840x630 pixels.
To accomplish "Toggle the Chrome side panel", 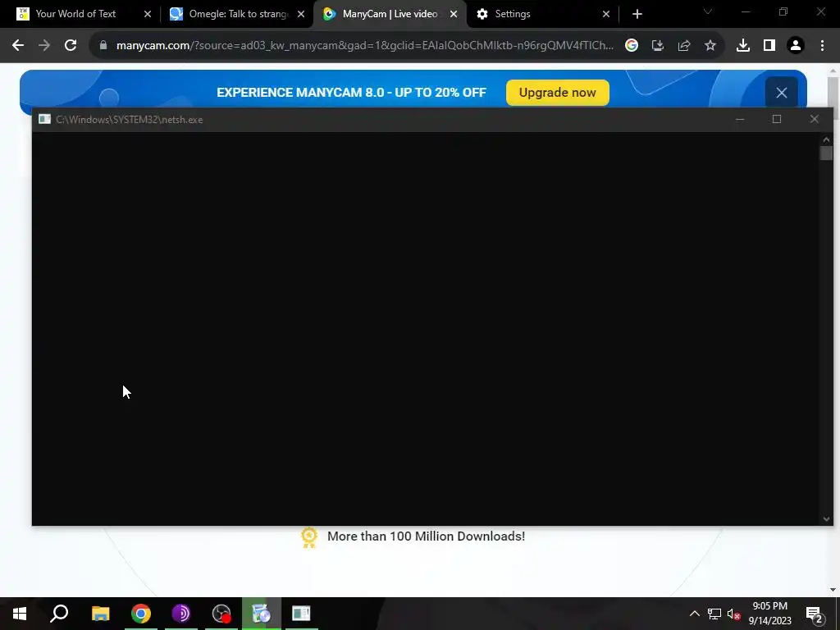I will click(769, 46).
